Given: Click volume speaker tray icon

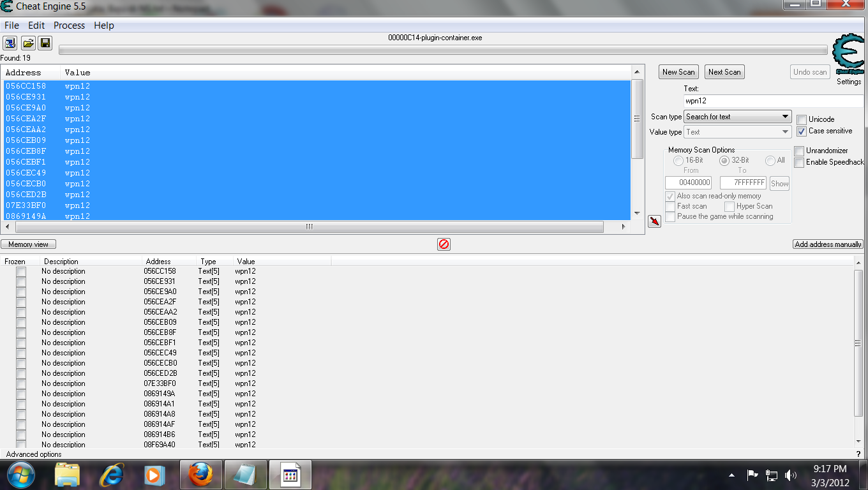Looking at the screenshot, I should tap(791, 475).
